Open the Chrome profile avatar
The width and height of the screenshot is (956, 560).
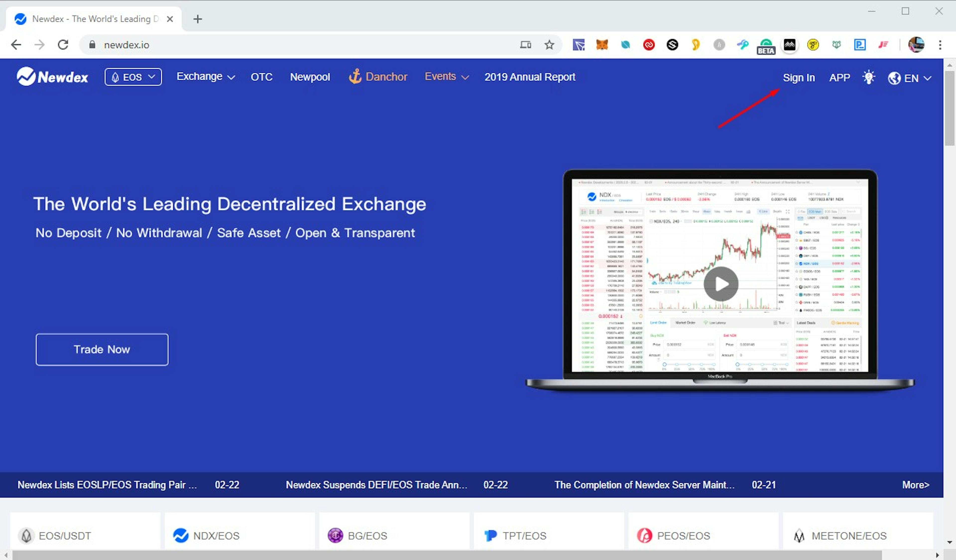coord(916,45)
